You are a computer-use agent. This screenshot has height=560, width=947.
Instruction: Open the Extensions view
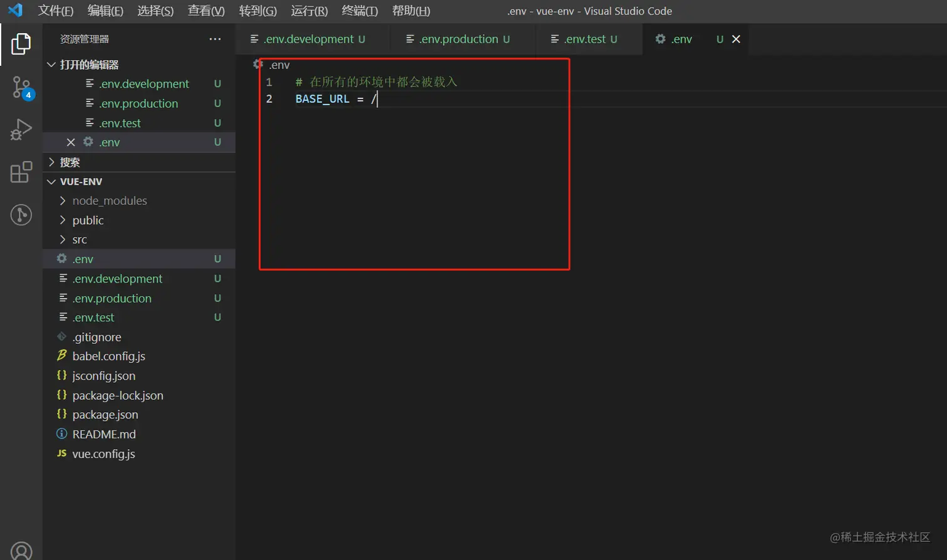21,172
